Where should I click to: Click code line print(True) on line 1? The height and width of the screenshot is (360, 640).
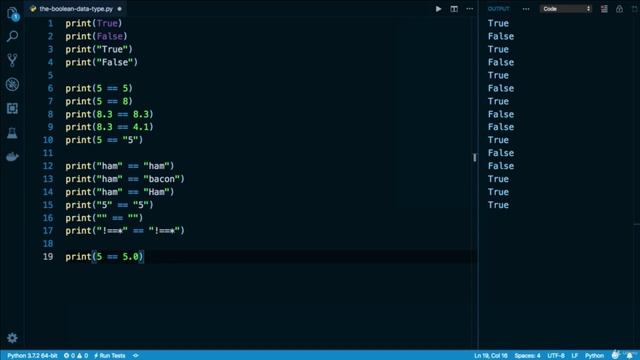tap(94, 23)
